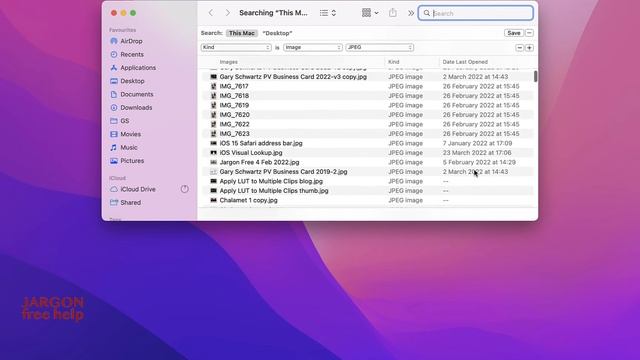Click the Share toolbar icon
Screen dimensions: 640x360
click(x=393, y=13)
